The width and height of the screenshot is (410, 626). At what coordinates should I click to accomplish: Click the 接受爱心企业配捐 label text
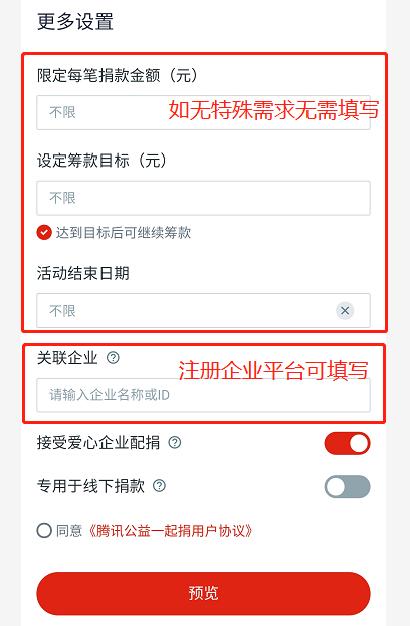pyautogui.click(x=98, y=442)
